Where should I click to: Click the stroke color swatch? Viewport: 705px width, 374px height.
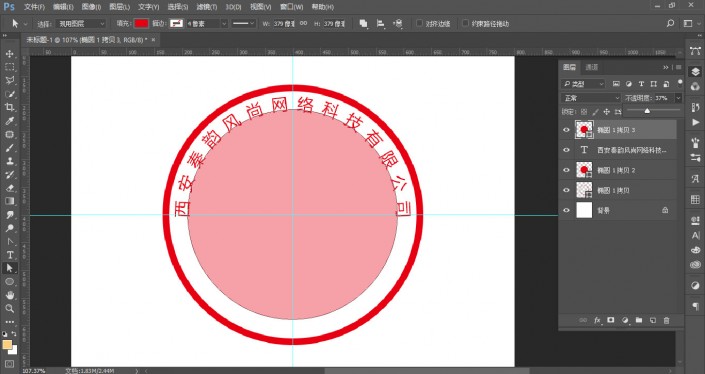tap(177, 23)
